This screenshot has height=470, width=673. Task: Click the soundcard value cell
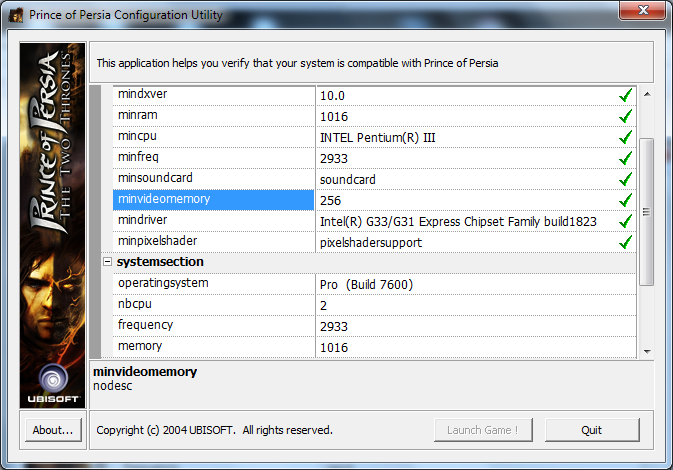pos(476,179)
